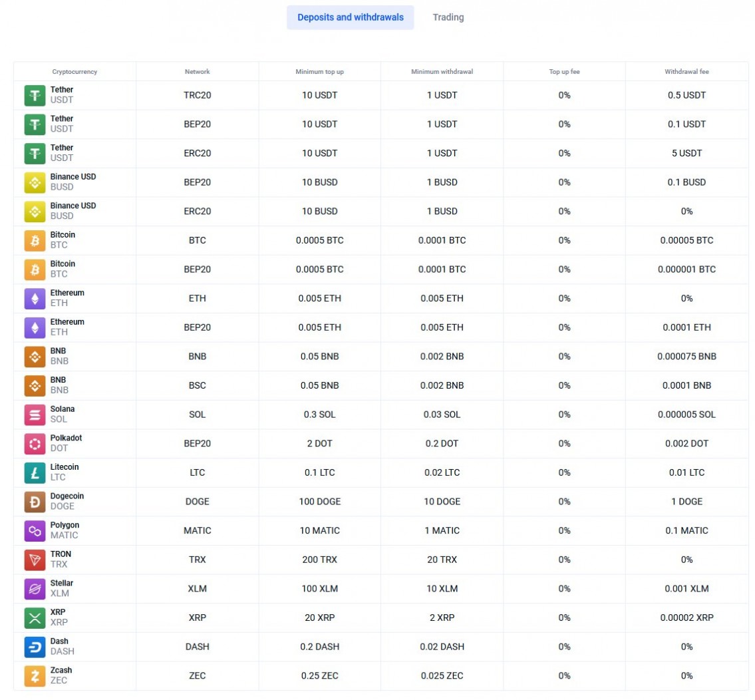Screen dimensions: 755x700
Task: Click the Stellar coin icon
Action: click(x=35, y=589)
